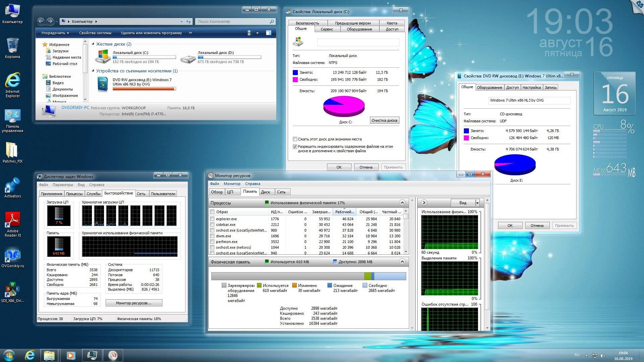
Task: Click refresh icon beside the address bar
Action: tap(189, 21)
